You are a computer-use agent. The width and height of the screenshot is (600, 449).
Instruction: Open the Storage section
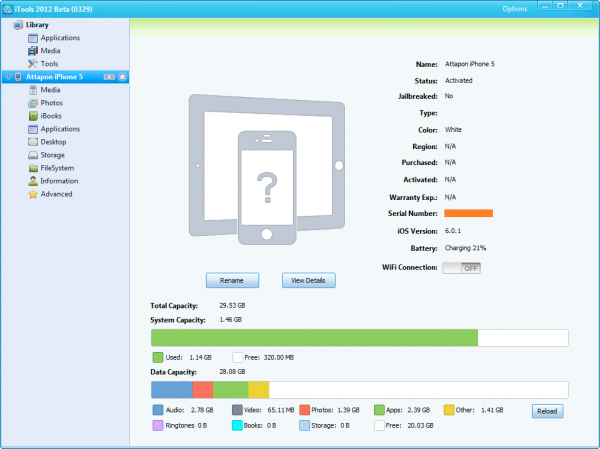tap(53, 155)
